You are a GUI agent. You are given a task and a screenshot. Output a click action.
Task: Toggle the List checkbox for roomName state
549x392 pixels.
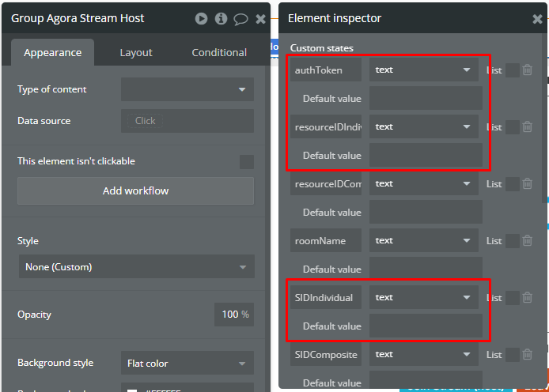(x=512, y=241)
